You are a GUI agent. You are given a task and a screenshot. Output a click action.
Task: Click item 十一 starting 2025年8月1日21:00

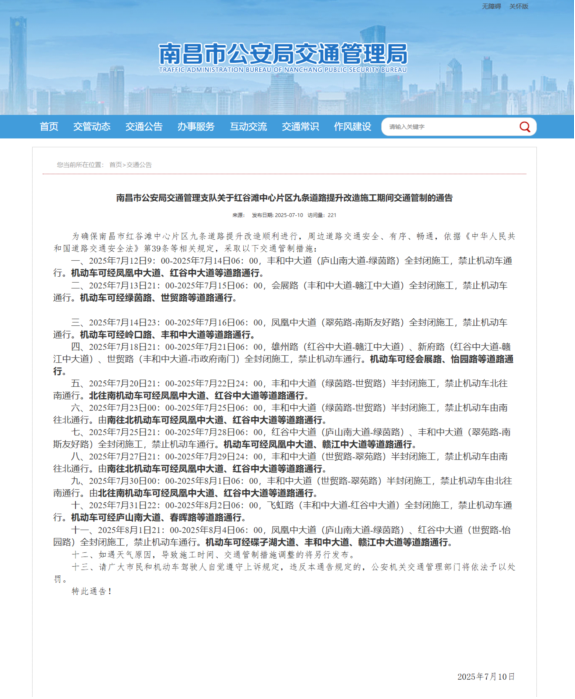(x=282, y=536)
